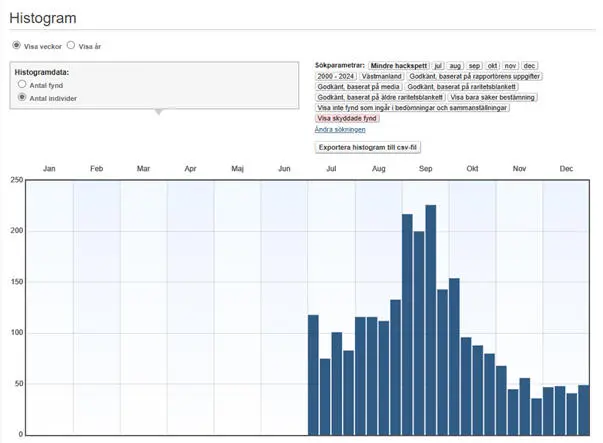Viewport: 603px width, 443px height.
Task: Select the 'Visa veckor' radio button
Action: click(x=16, y=46)
